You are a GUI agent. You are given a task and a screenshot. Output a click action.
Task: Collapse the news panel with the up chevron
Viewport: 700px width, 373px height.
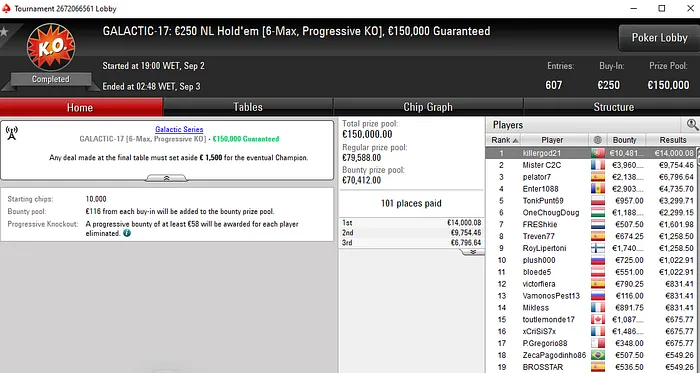[167, 178]
